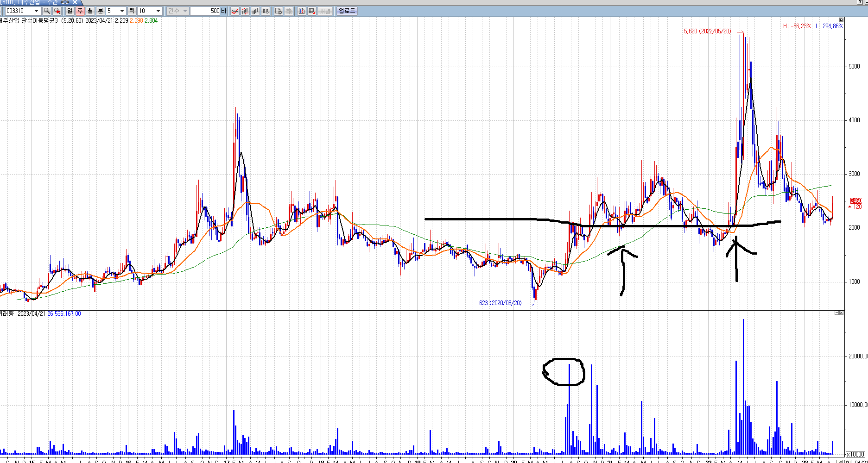The image size is (868, 463).
Task: Toggle the daily (일) period button
Action: click(70, 11)
